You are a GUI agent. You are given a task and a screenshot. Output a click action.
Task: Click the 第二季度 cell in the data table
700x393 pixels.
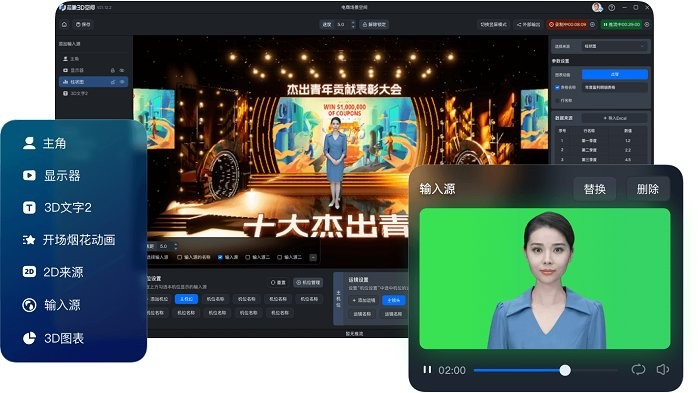pos(589,150)
